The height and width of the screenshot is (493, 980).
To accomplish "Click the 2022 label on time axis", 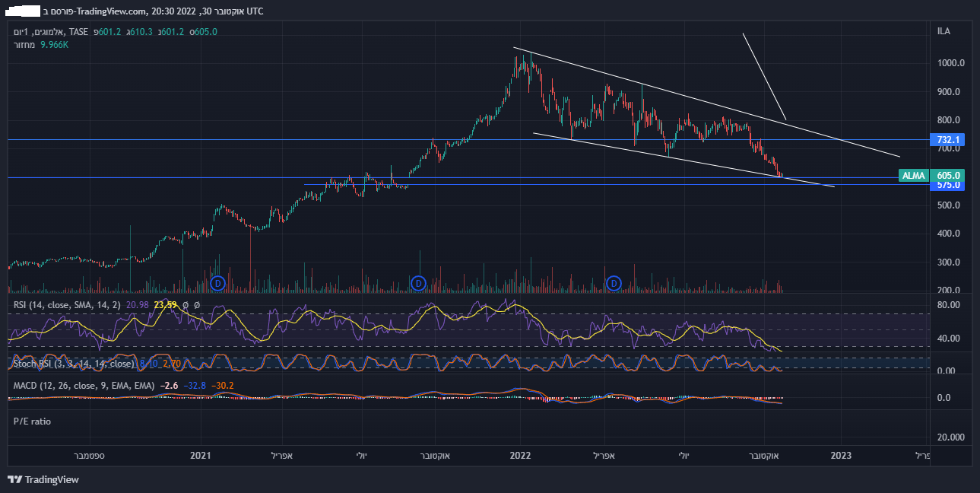I will [520, 456].
